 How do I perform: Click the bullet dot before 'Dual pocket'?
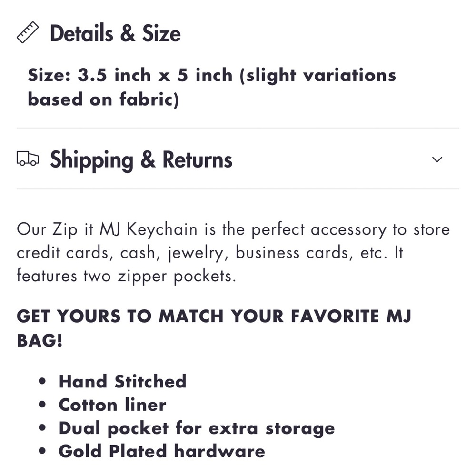tap(43, 428)
